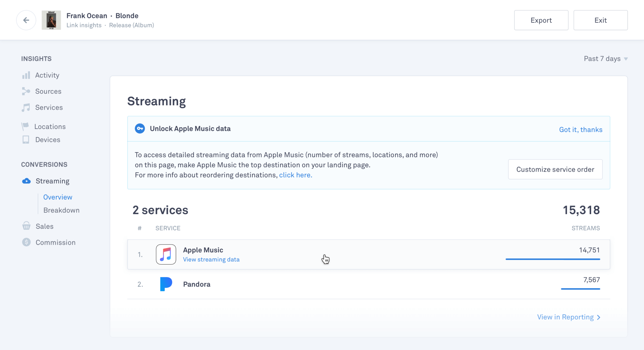644x350 pixels.
Task: Click the Sales basket icon
Action: (x=26, y=226)
